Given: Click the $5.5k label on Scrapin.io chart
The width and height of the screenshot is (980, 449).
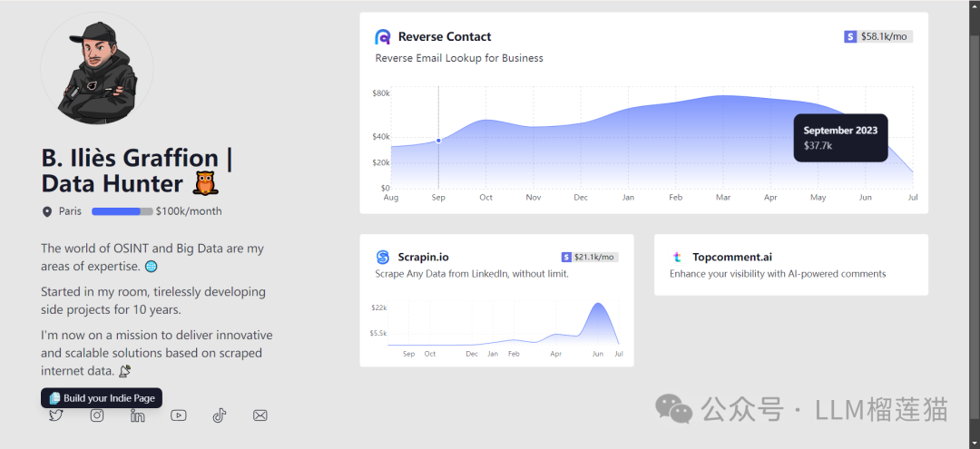Looking at the screenshot, I should click(378, 334).
